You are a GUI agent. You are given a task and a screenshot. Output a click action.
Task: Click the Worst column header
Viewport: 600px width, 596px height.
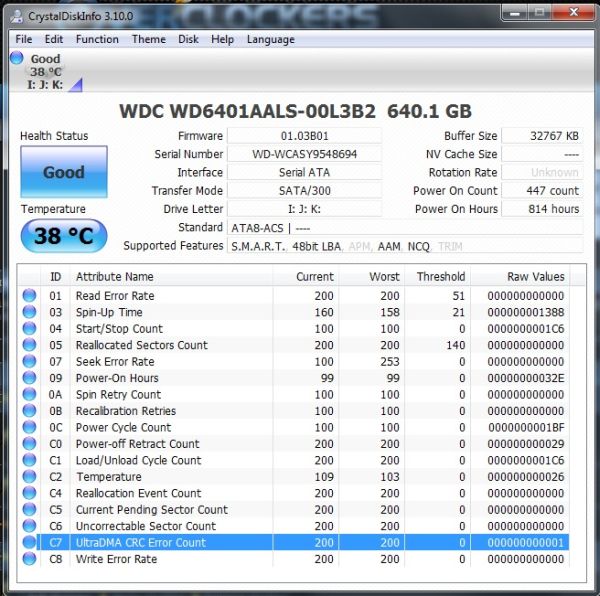pos(372,276)
